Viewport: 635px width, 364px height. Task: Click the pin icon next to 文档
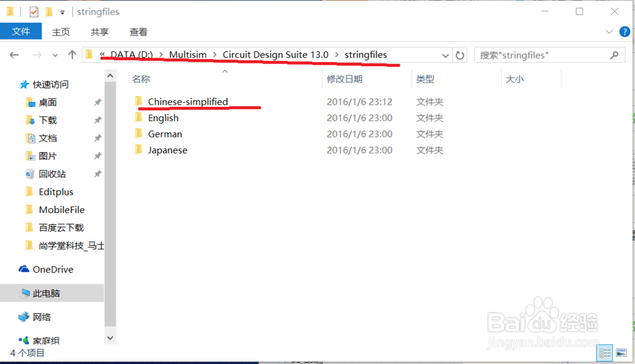(98, 138)
